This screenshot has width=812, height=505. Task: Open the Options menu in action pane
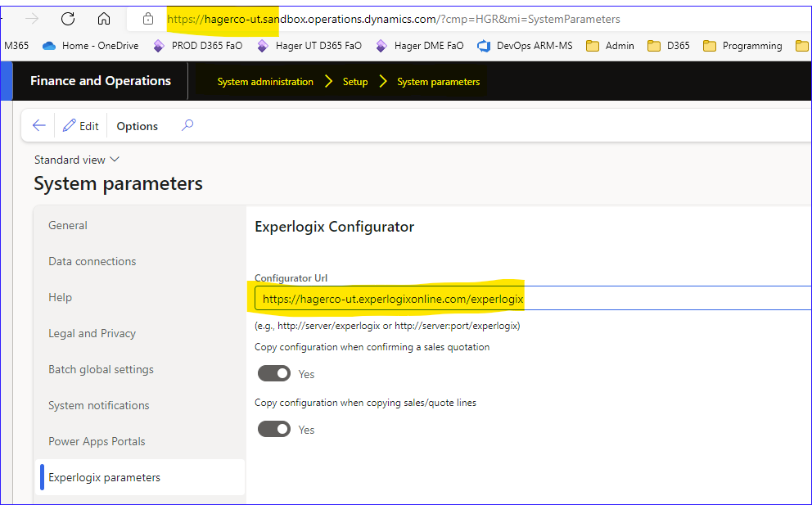pos(138,126)
